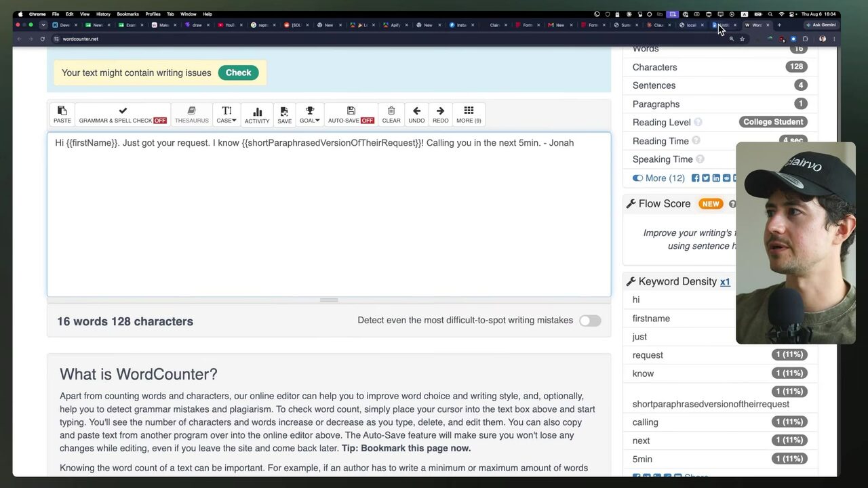The height and width of the screenshot is (488, 868).
Task: Open the Goal dropdown
Action: point(309,115)
